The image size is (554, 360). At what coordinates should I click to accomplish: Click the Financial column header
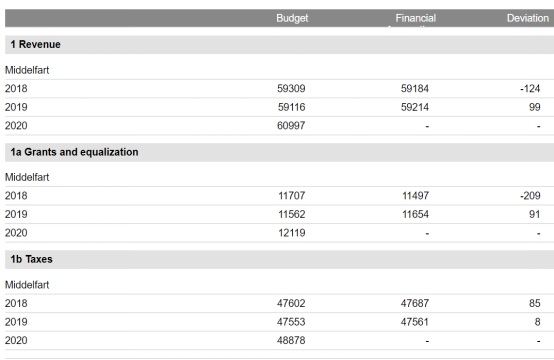point(416,18)
